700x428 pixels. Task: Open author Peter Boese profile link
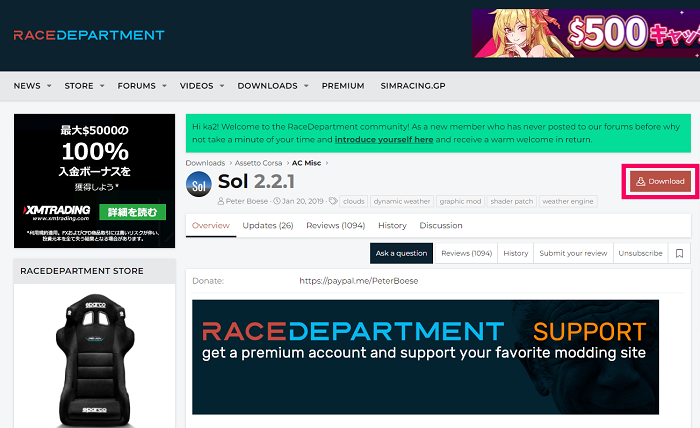[246, 201]
